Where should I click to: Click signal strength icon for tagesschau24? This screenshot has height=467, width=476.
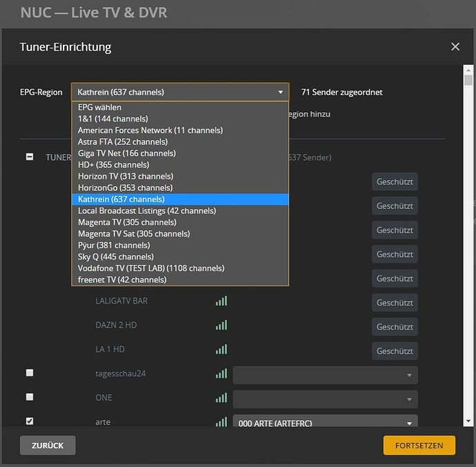(x=221, y=373)
